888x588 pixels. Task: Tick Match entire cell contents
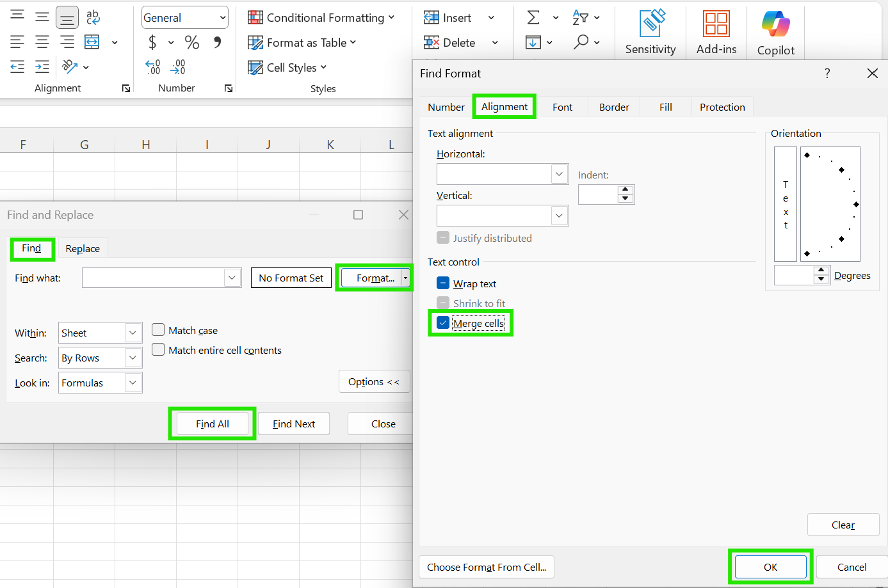click(x=158, y=350)
